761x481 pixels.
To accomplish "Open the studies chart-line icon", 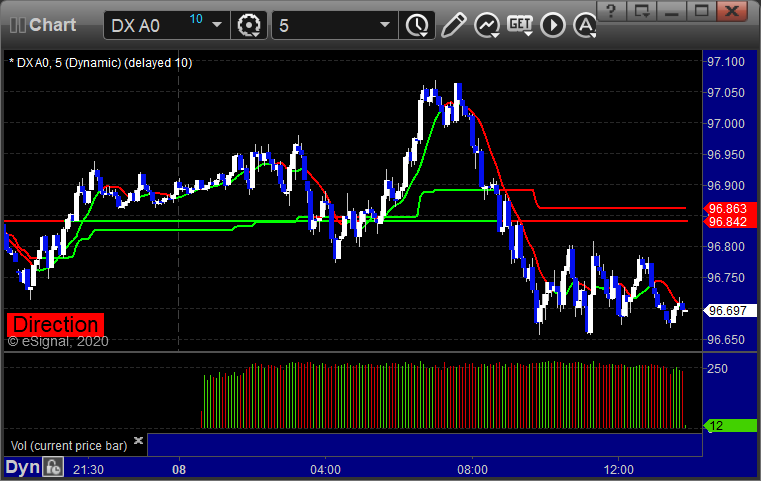I will click(487, 25).
